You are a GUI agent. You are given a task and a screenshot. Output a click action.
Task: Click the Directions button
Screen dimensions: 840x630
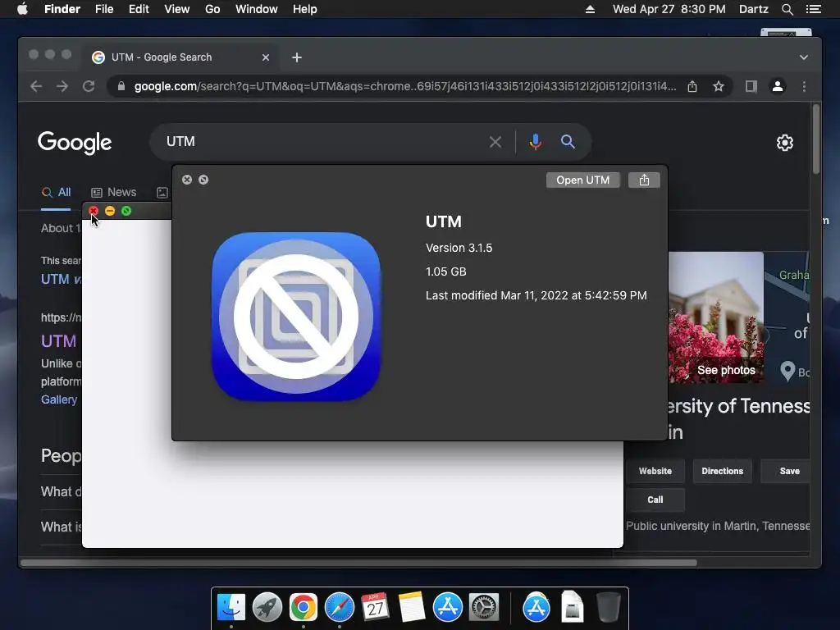[722, 471]
